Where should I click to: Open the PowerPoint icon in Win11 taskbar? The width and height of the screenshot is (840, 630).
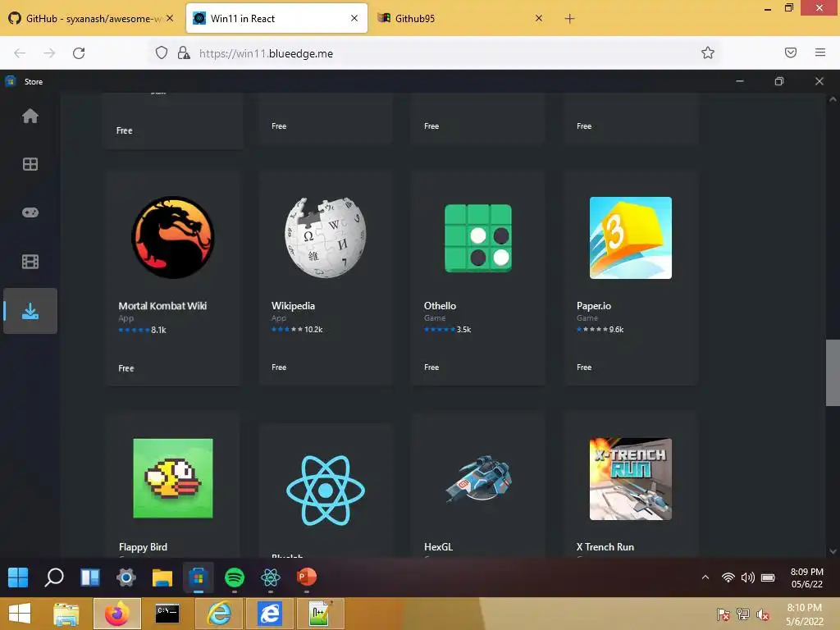point(307,577)
